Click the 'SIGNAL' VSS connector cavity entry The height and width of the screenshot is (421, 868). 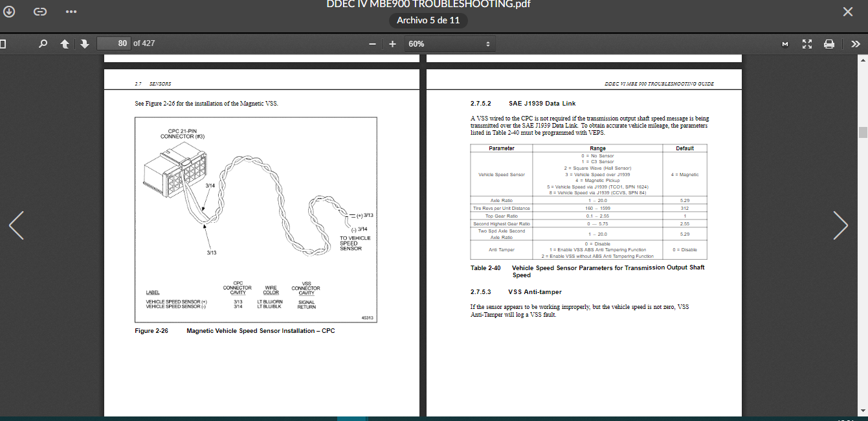point(306,302)
